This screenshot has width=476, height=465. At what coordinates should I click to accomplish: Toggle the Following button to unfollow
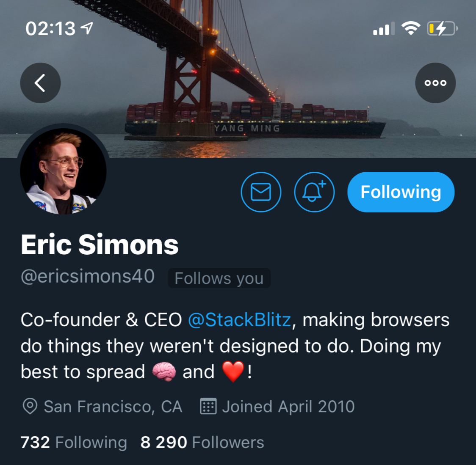click(x=401, y=192)
